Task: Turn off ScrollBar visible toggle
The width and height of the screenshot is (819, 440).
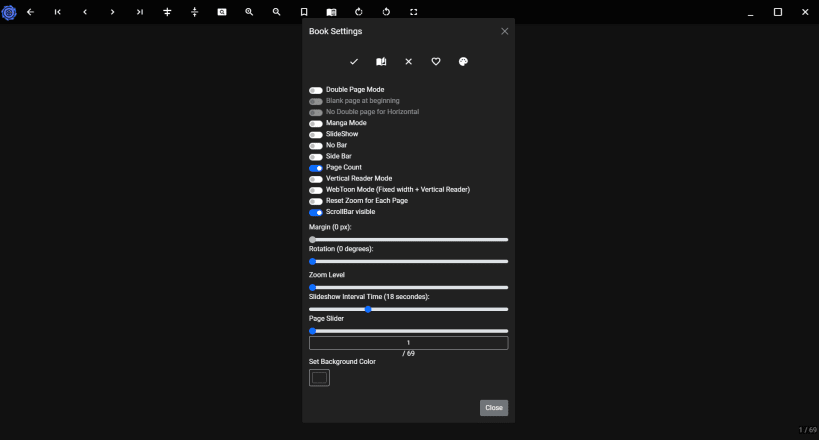Action: pos(315,212)
